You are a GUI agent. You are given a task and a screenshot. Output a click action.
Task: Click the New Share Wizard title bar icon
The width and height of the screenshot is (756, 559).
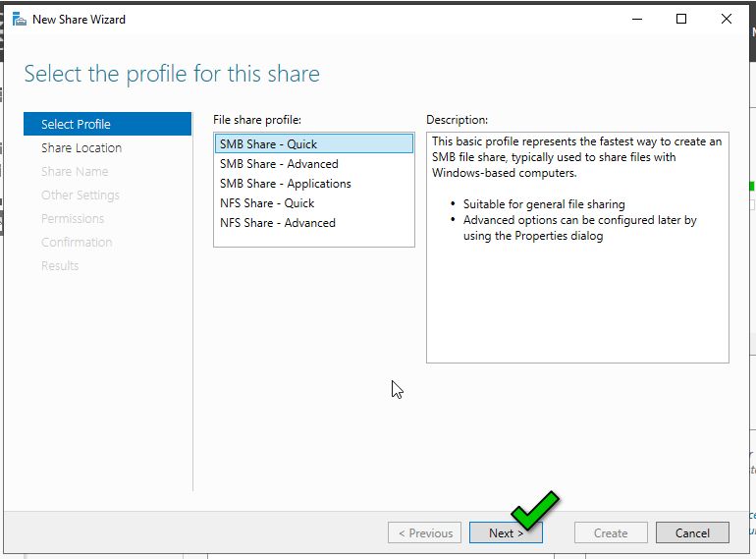(x=19, y=19)
